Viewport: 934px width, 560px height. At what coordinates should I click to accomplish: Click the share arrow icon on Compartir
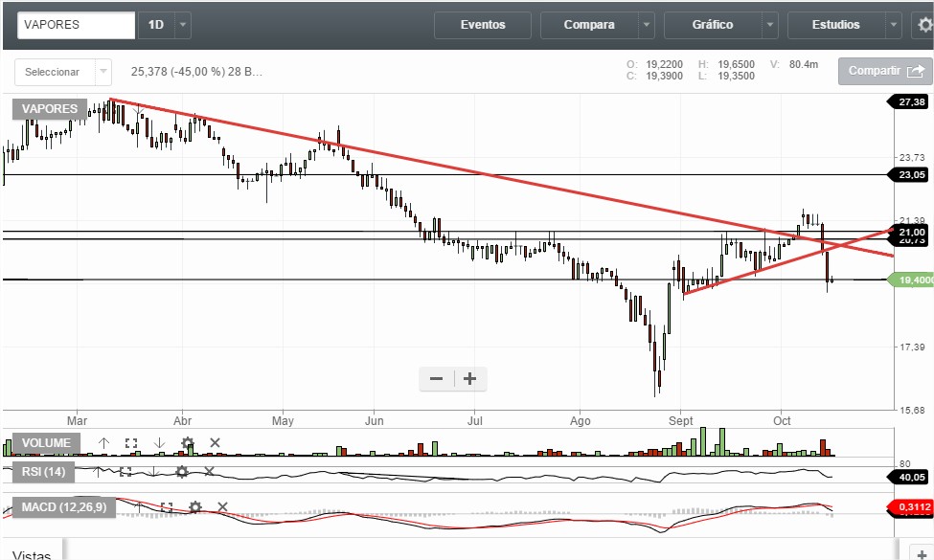coord(916,72)
